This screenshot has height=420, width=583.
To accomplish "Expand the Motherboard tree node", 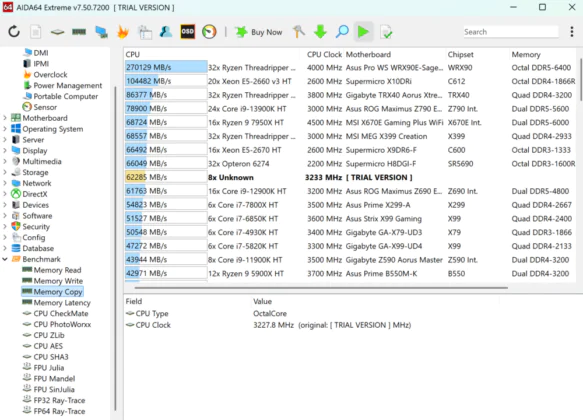I will (5, 118).
